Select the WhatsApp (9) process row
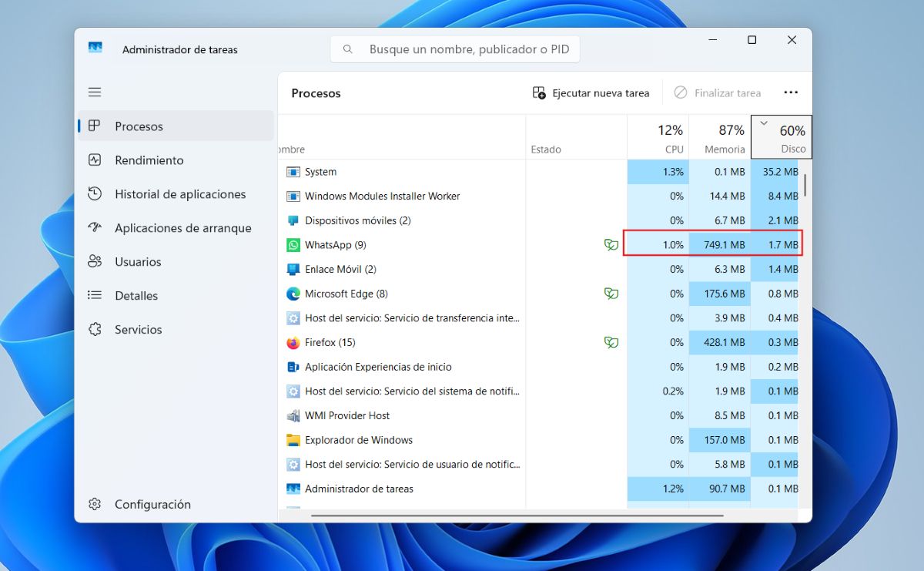 (x=539, y=245)
